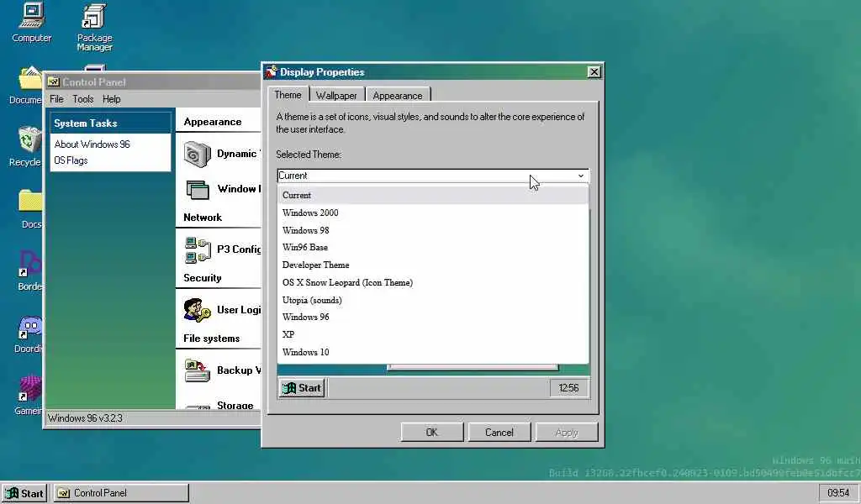The image size is (861, 504).
Task: Close the Display Properties dialog
Action: pyautogui.click(x=594, y=72)
